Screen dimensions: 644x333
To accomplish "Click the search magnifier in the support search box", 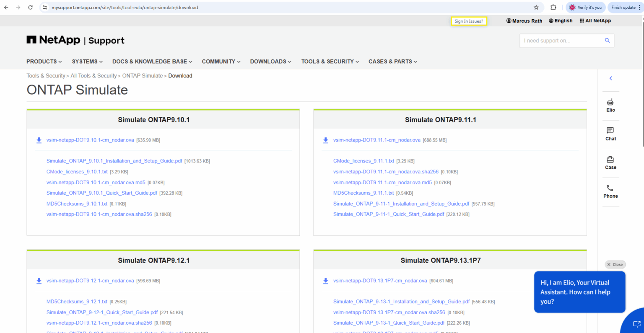I will [607, 40].
